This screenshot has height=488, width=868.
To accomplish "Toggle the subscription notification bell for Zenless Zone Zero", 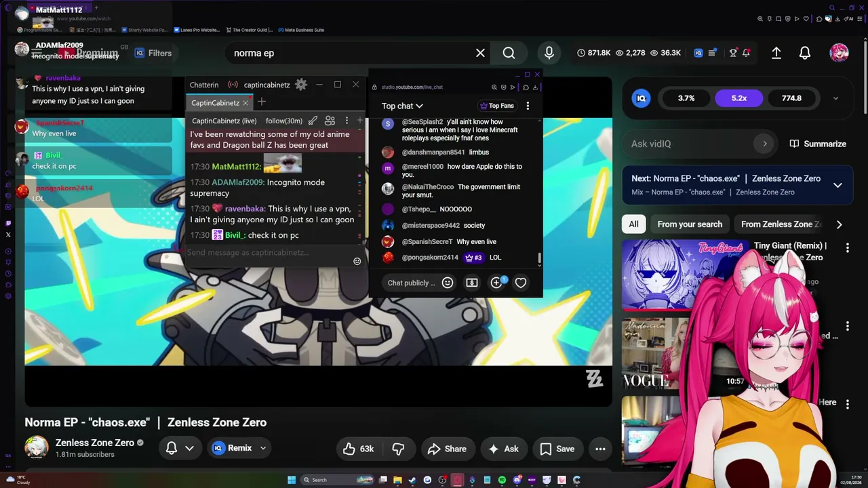I will (x=172, y=448).
